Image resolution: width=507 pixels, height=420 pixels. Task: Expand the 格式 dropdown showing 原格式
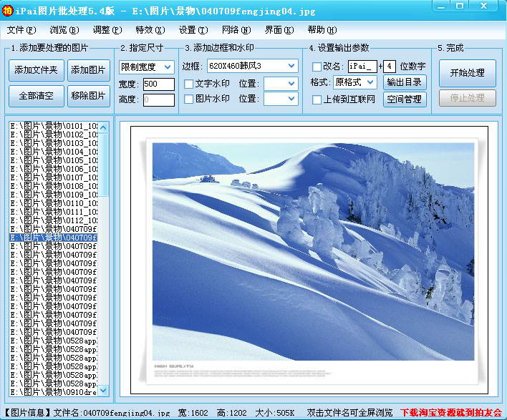pos(355,82)
